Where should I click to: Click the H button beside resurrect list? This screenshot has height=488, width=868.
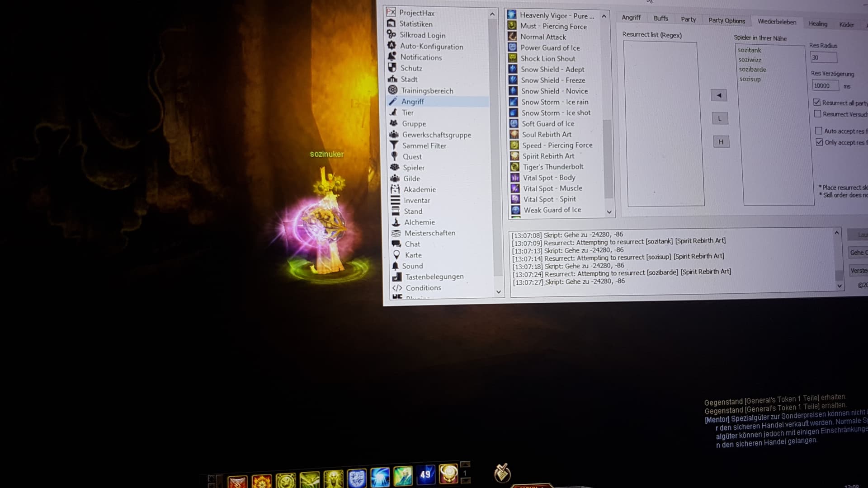721,142
